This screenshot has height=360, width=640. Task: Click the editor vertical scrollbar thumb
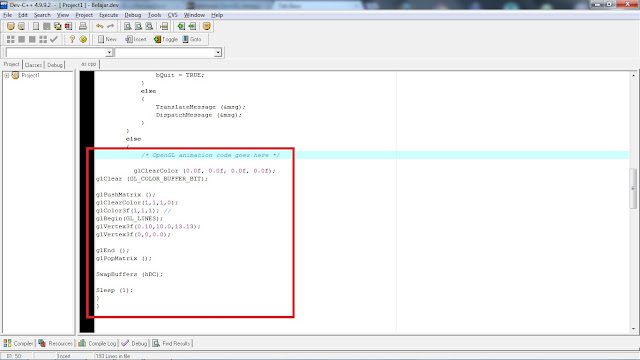click(633, 188)
